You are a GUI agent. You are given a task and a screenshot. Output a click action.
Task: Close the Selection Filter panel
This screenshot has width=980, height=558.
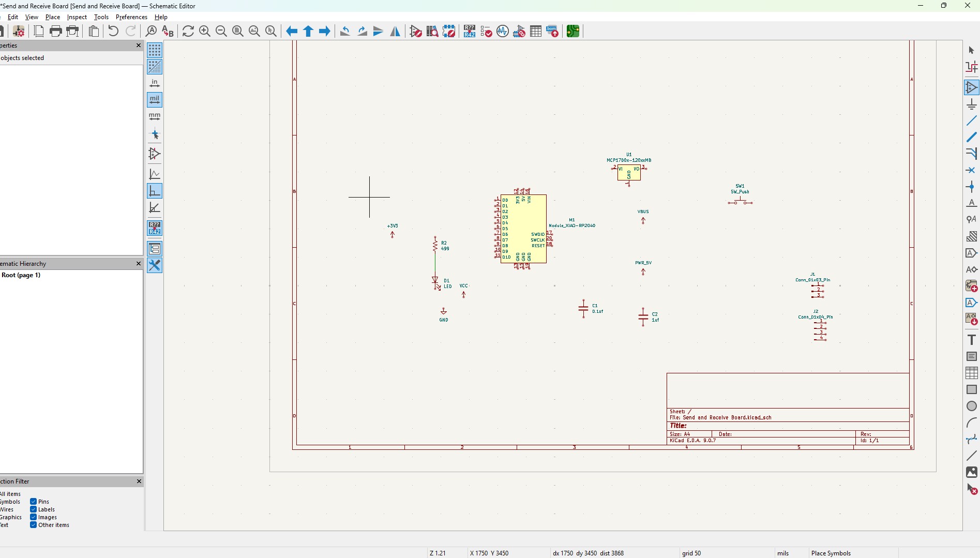[138, 481]
